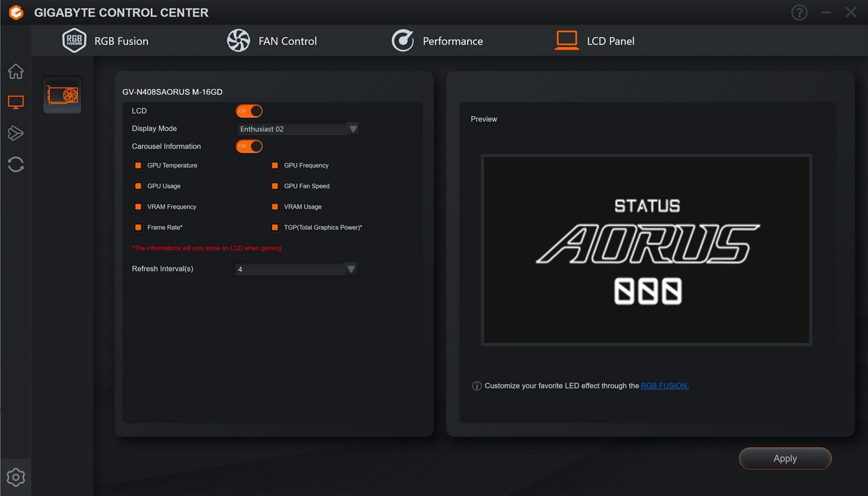868x496 pixels.
Task: Click the GV-N408SAORUS M-16GD device name
Action: click(x=173, y=92)
